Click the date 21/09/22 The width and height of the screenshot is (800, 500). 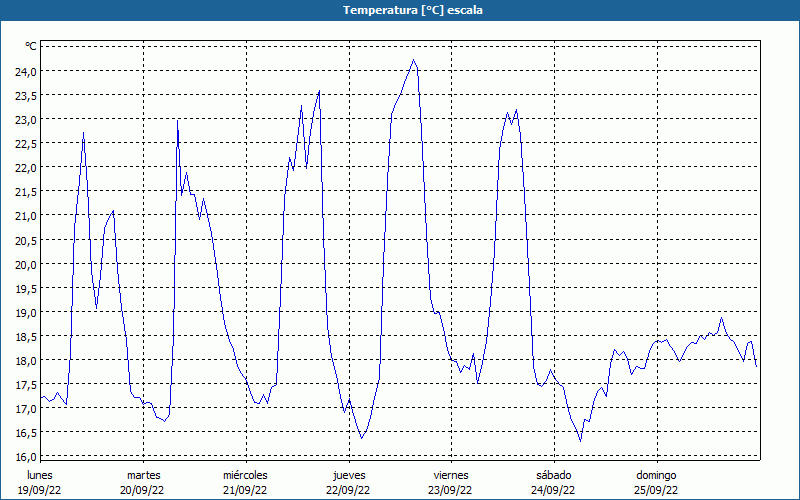pos(245,490)
